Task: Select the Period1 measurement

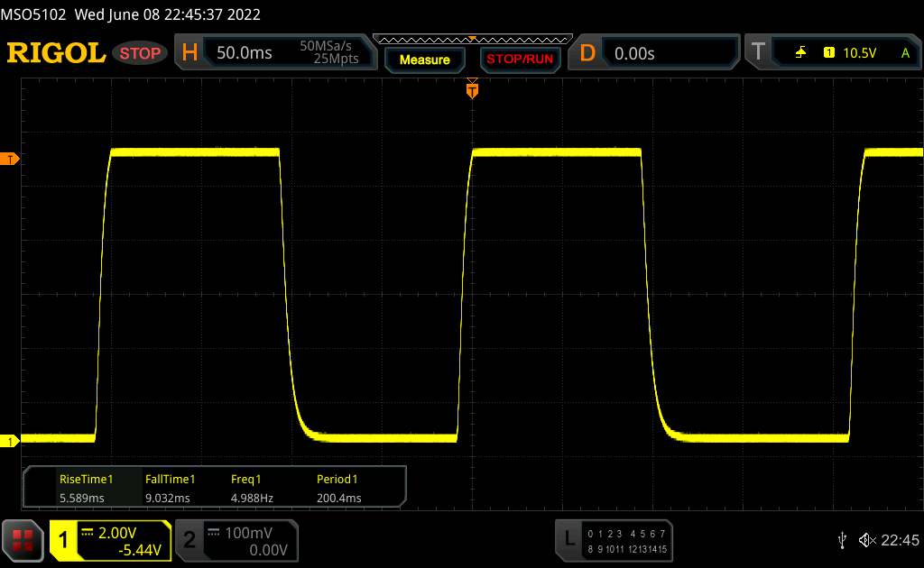Action: (x=338, y=489)
